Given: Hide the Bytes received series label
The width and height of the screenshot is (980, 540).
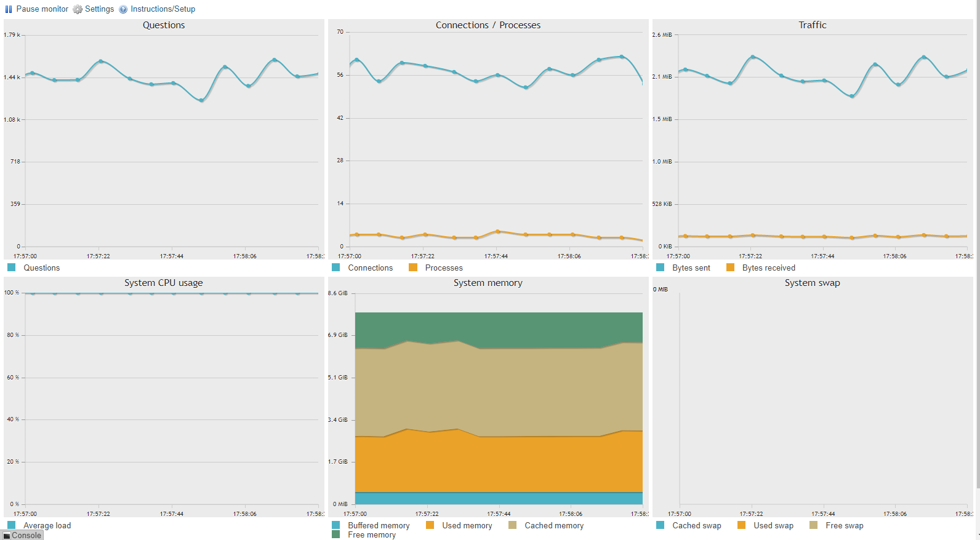Looking at the screenshot, I should [x=768, y=268].
